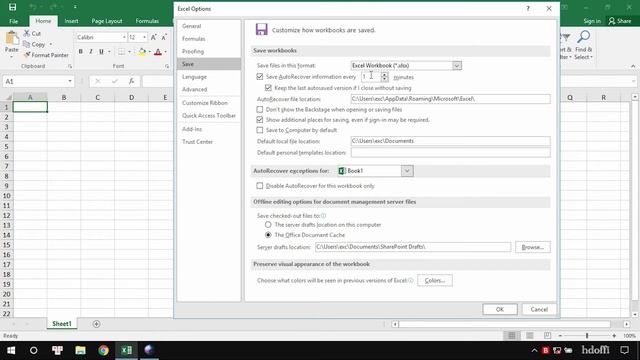Viewport: 640px width, 360px height.
Task: Expand the Clipboard dialog launcher
Action: [70, 66]
